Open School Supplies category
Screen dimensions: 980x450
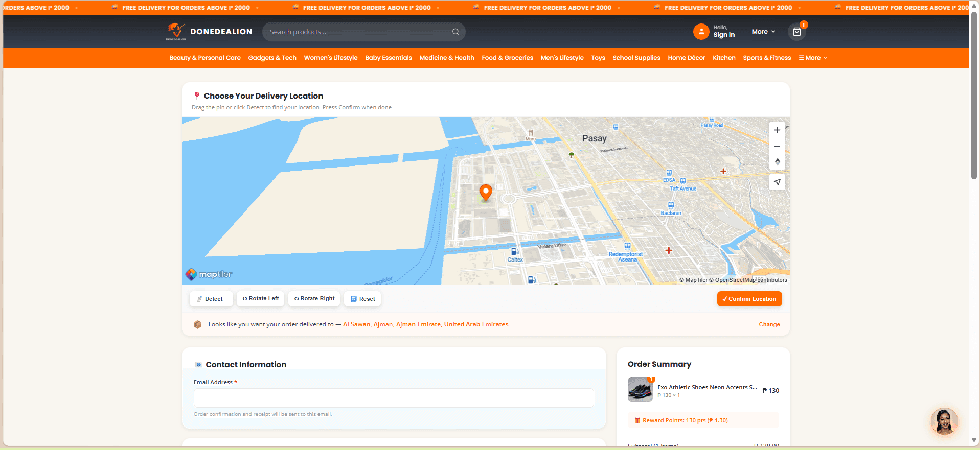pyautogui.click(x=636, y=58)
